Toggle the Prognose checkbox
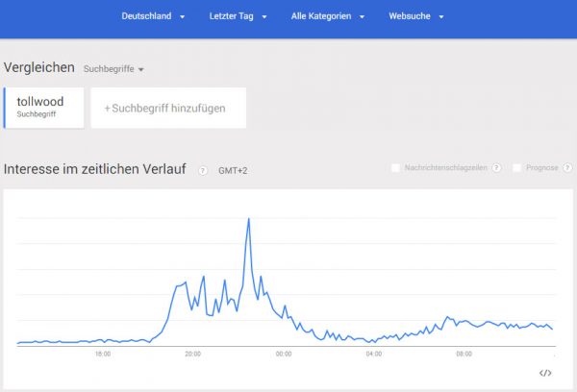 click(517, 168)
